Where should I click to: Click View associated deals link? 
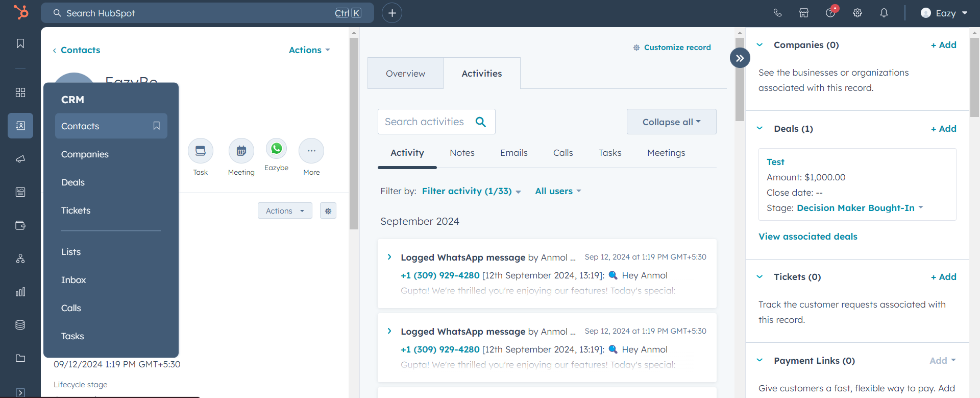pyautogui.click(x=808, y=237)
